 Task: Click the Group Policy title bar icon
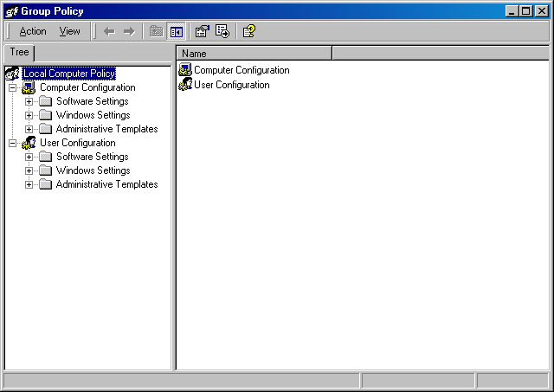pos(12,11)
